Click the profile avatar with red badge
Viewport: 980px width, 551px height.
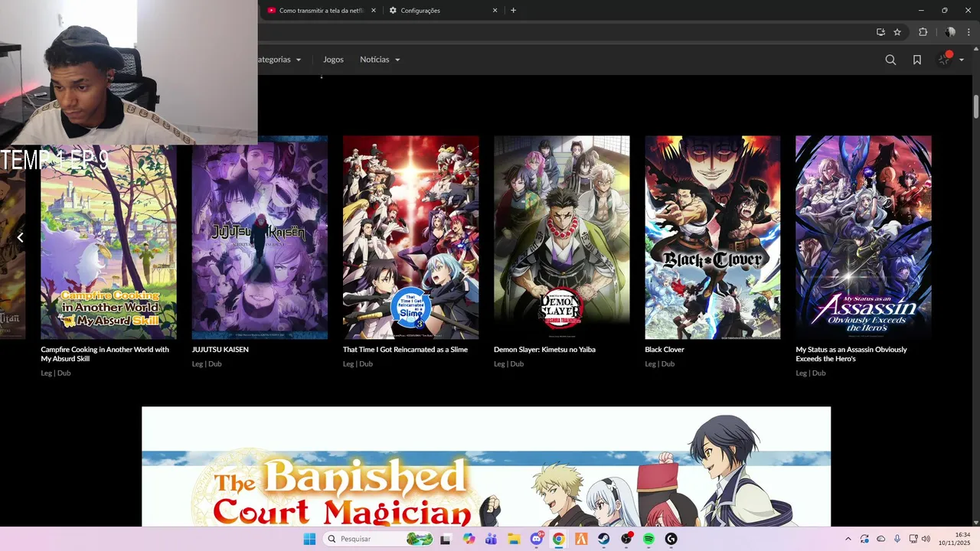pos(945,59)
